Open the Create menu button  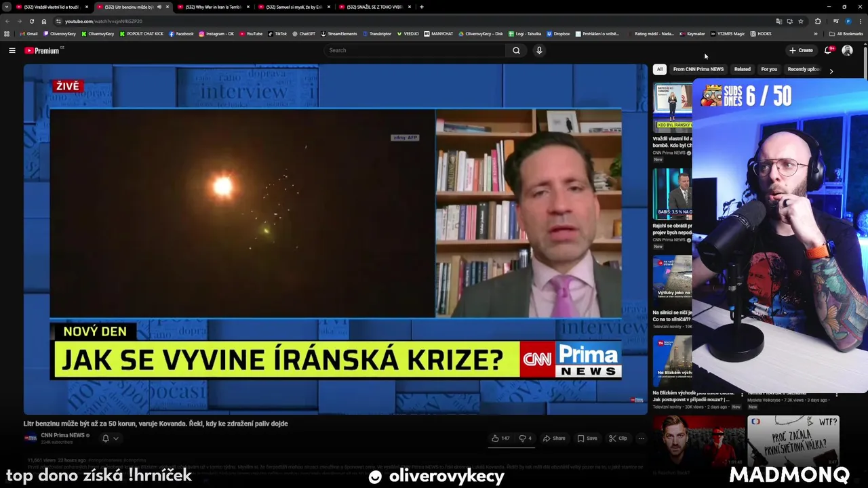(801, 50)
